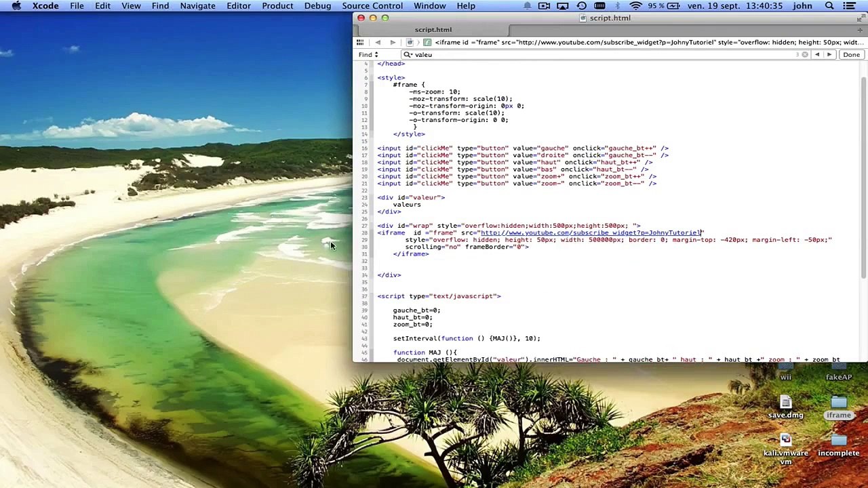Jump to next find result
The width and height of the screenshot is (868, 488).
point(829,55)
